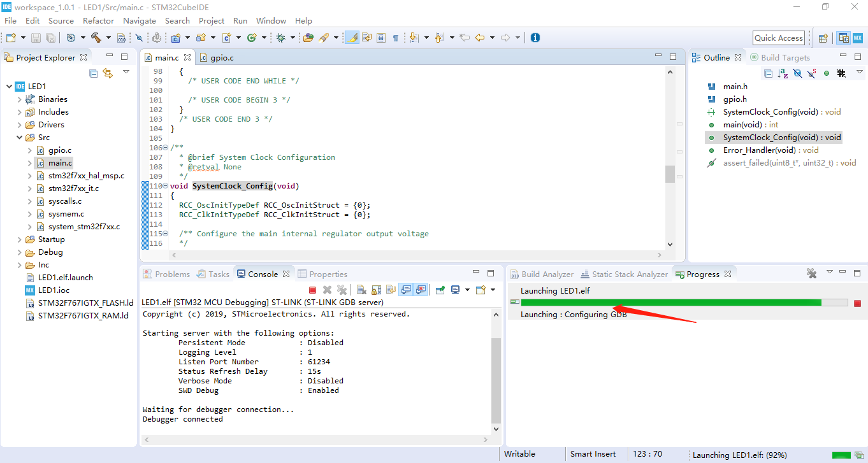Toggle Mark Occurrences highlighter icon
The image size is (868, 463).
[x=352, y=38]
